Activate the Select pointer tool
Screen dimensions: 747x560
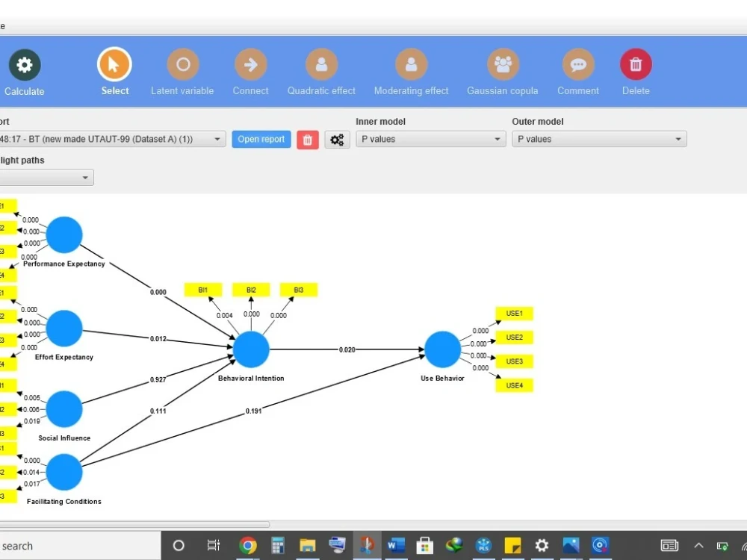coord(114,64)
